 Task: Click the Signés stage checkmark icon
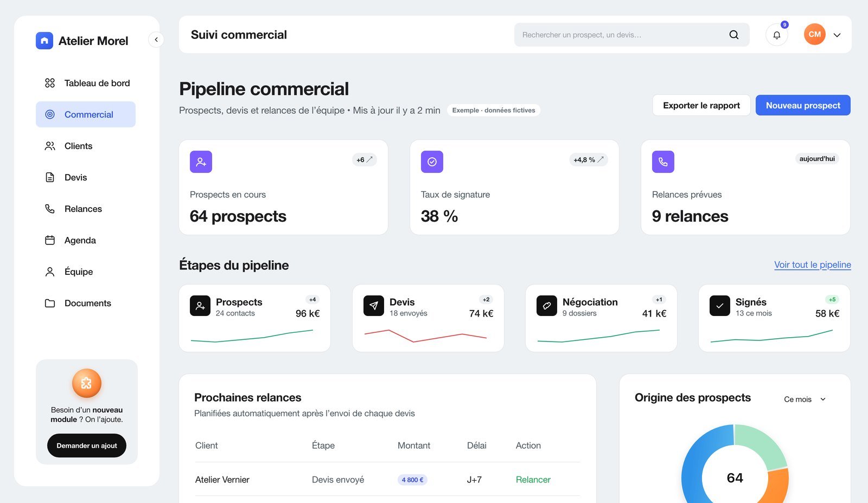[x=720, y=306]
